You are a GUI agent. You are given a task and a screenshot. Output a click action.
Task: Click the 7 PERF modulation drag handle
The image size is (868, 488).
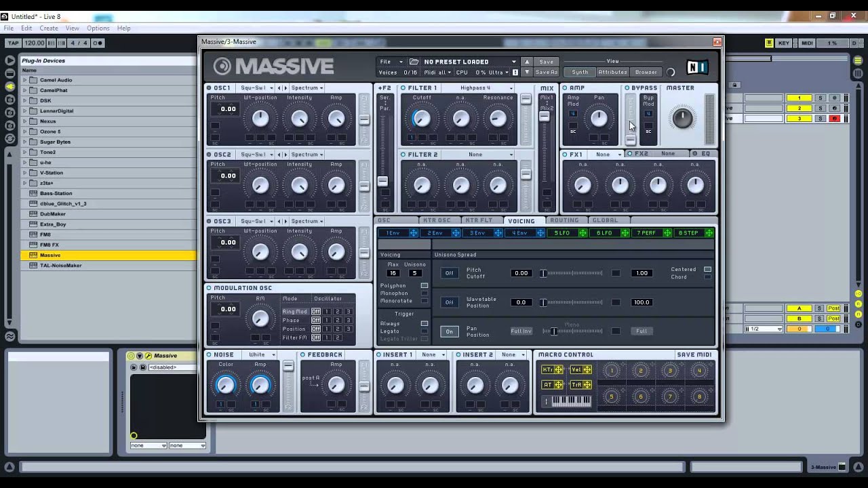point(667,233)
